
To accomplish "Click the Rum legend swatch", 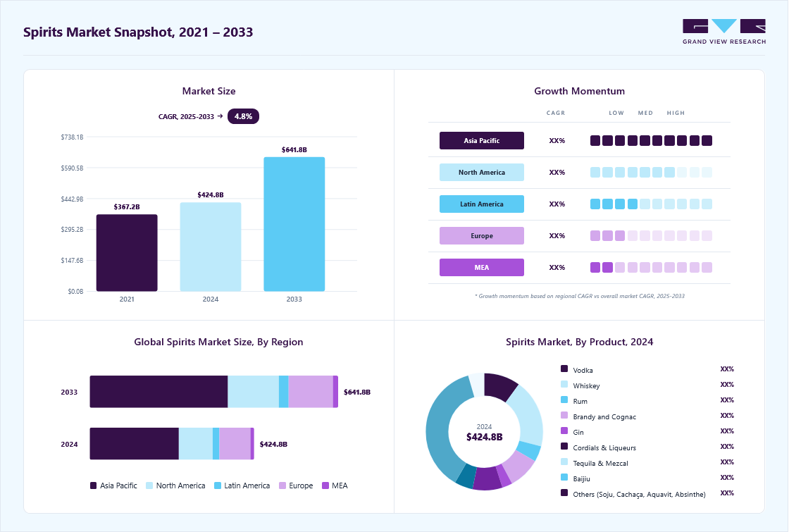I will pos(564,400).
